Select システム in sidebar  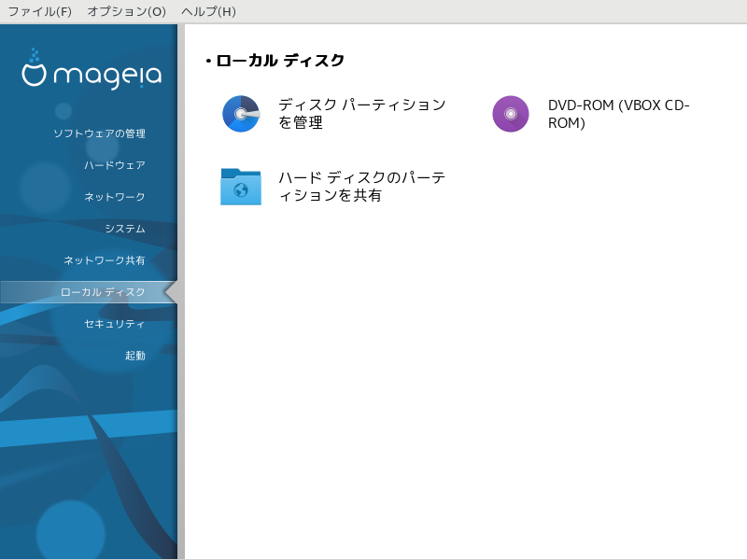[x=125, y=229]
